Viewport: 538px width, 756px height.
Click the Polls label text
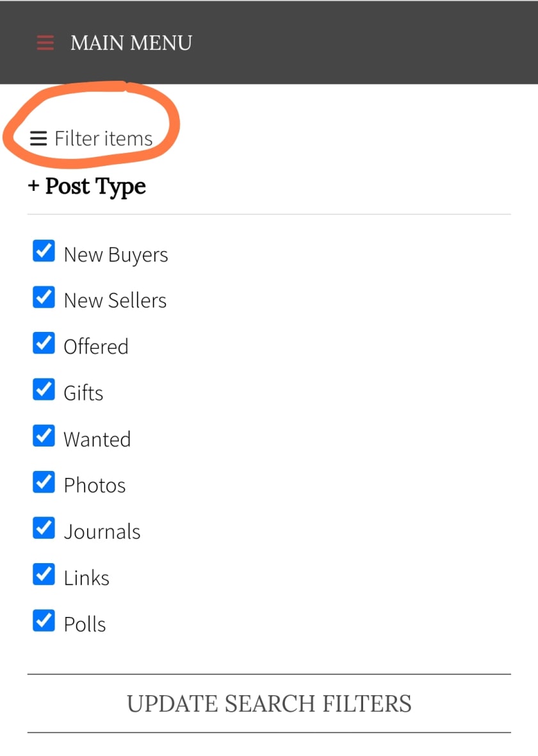click(x=85, y=625)
